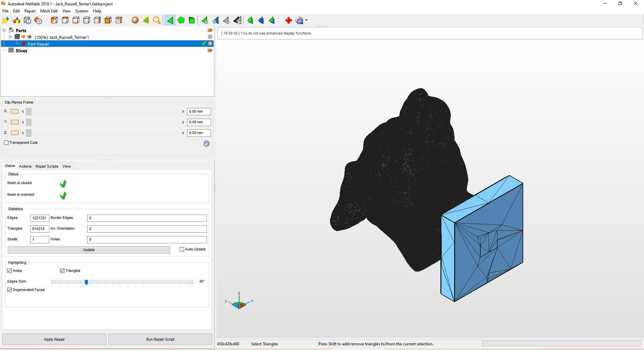Click the Edges from angle slider handle
The image size is (644, 350).
point(86,282)
